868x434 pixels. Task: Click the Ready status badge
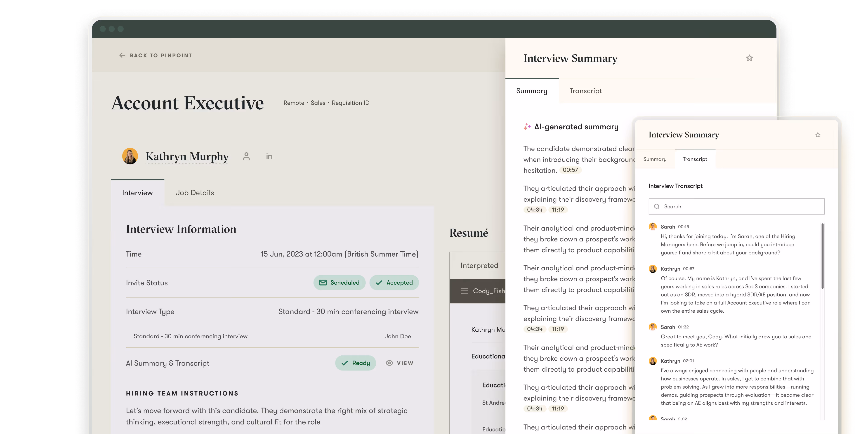pos(356,363)
